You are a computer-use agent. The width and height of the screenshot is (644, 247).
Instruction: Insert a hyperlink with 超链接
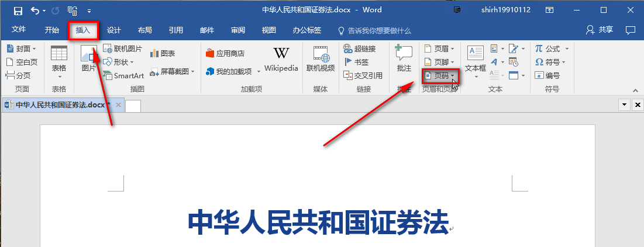[359, 49]
